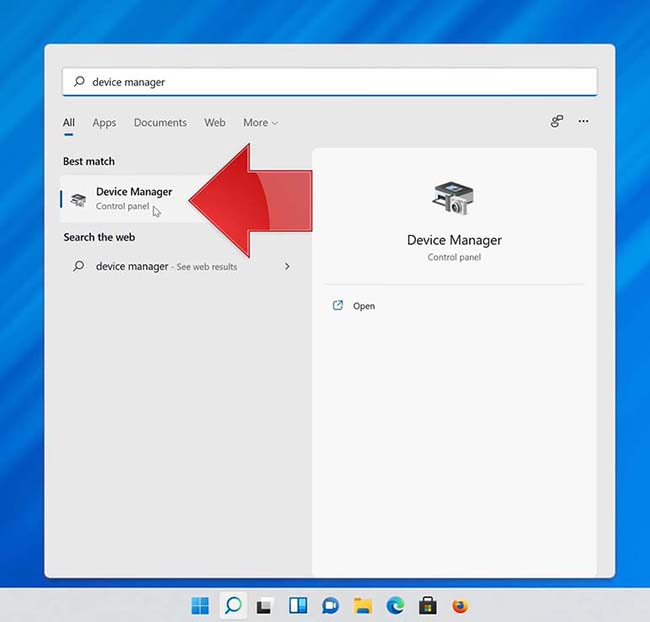Click the Open external-link icon
650x622 pixels.
pyautogui.click(x=338, y=306)
